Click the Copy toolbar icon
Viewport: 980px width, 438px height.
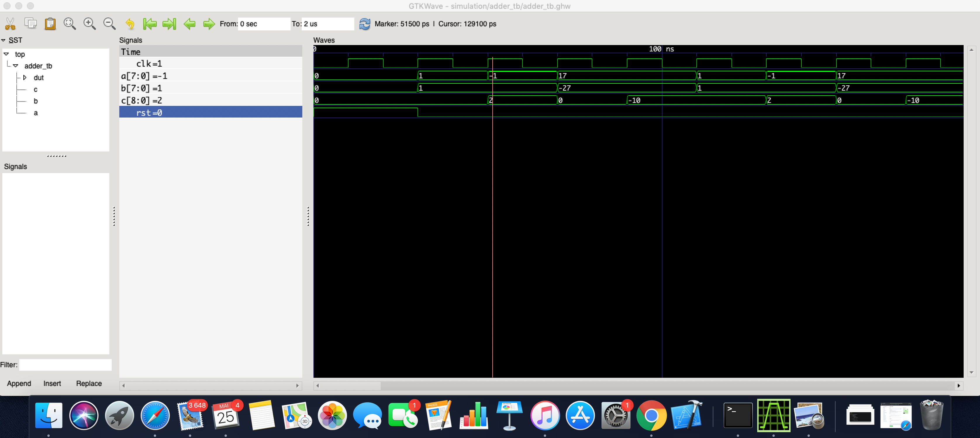[x=30, y=24]
